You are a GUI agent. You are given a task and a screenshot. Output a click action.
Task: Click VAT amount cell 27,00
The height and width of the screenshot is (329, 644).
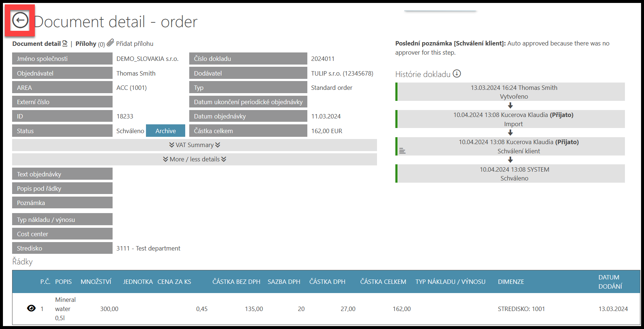(x=348, y=309)
